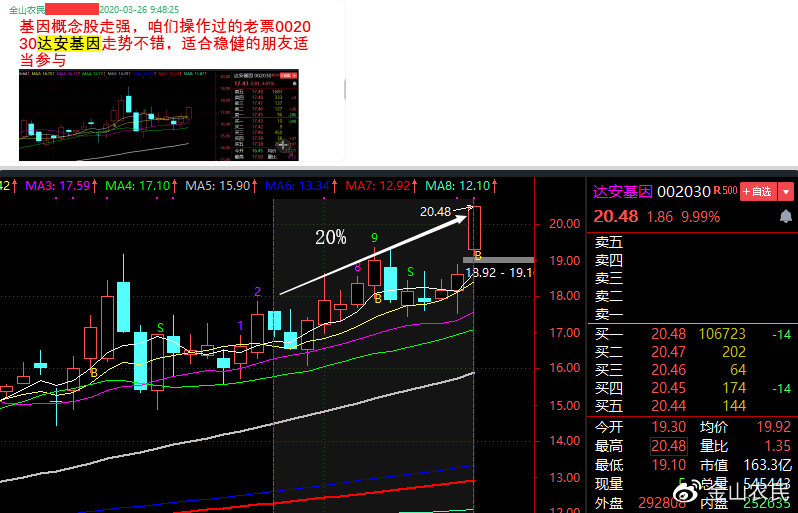This screenshot has width=798, height=513.
Task: Click the 9.99% change percentage
Action: tap(700, 217)
